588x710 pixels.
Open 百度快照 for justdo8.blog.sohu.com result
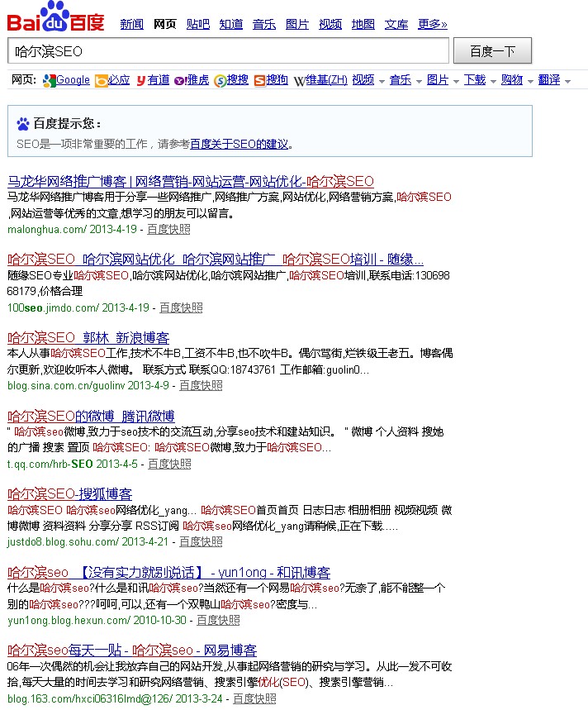coord(201,542)
